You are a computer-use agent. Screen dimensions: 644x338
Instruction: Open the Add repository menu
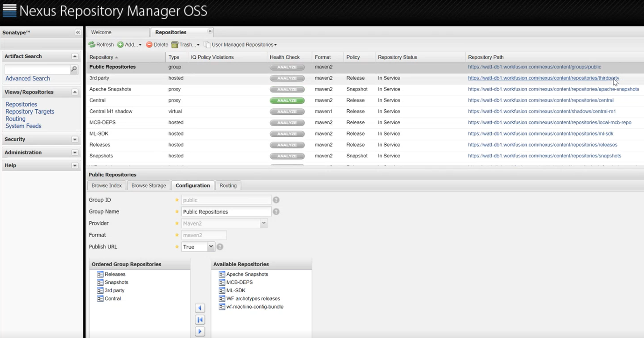[x=129, y=44]
